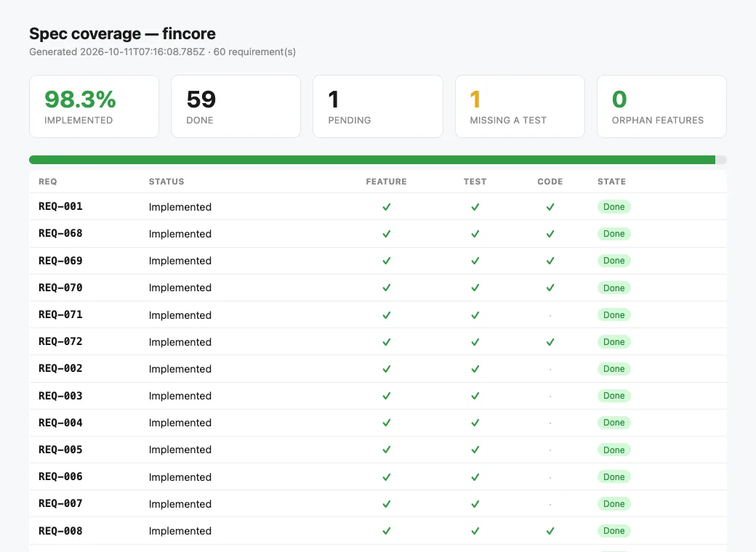This screenshot has height=552, width=756.
Task: Select the Feature checkmark in the REQ-068 row
Action: [x=386, y=234]
